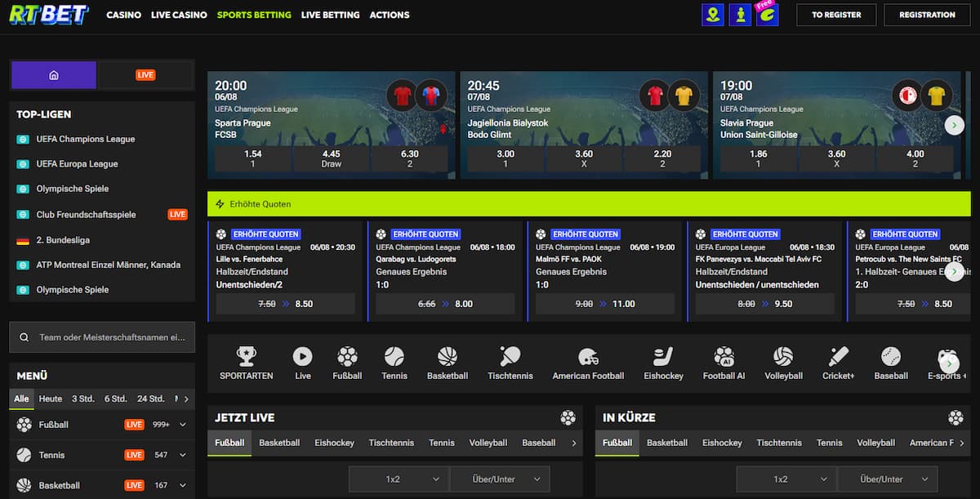The image size is (980, 499).
Task: Switch to Basketball tab in Jetzt Live
Action: click(279, 443)
